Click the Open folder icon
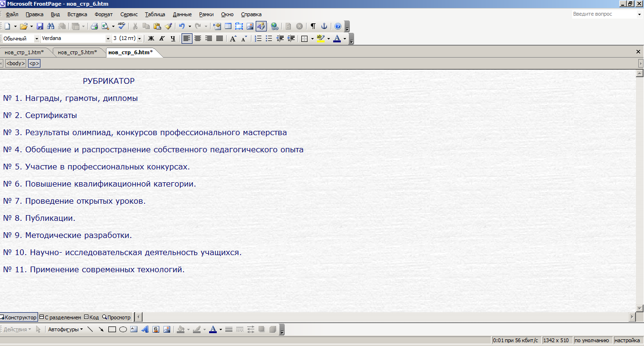 24,27
